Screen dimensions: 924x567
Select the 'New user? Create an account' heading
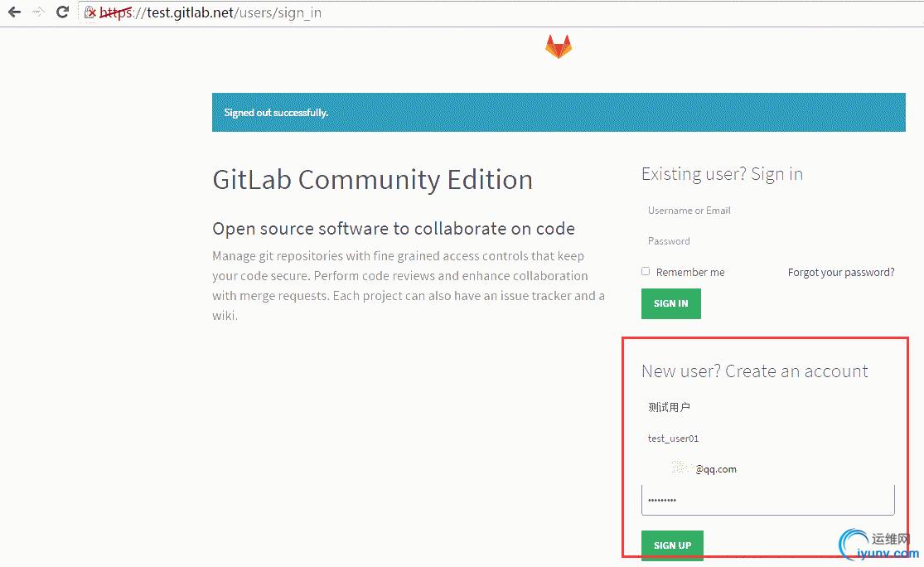755,371
